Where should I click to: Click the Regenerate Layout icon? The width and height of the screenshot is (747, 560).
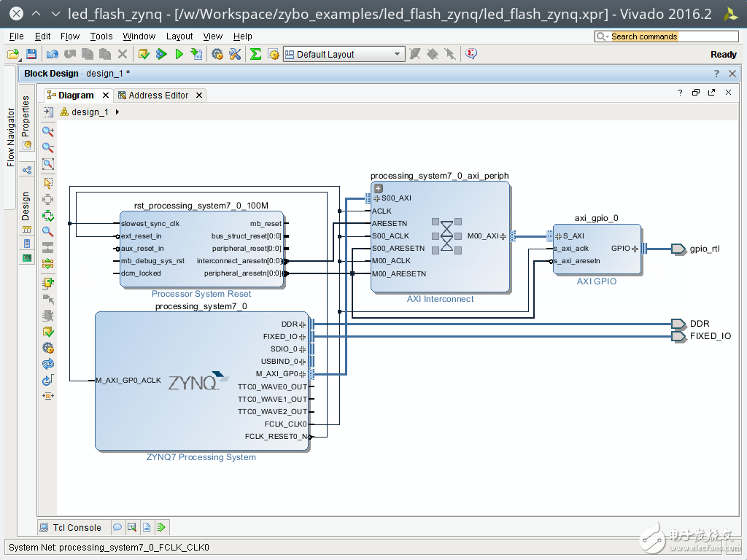(48, 363)
